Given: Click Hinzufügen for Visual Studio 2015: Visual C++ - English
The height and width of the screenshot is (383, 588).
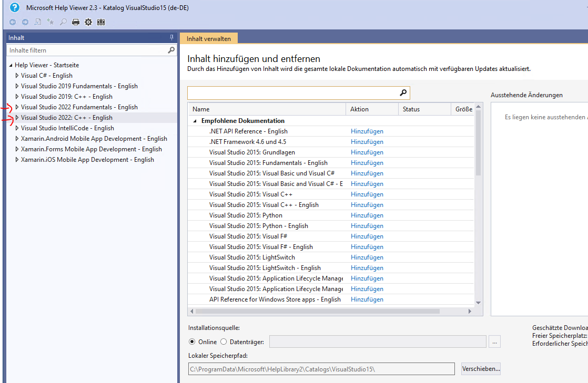Looking at the screenshot, I should pyautogui.click(x=367, y=204).
